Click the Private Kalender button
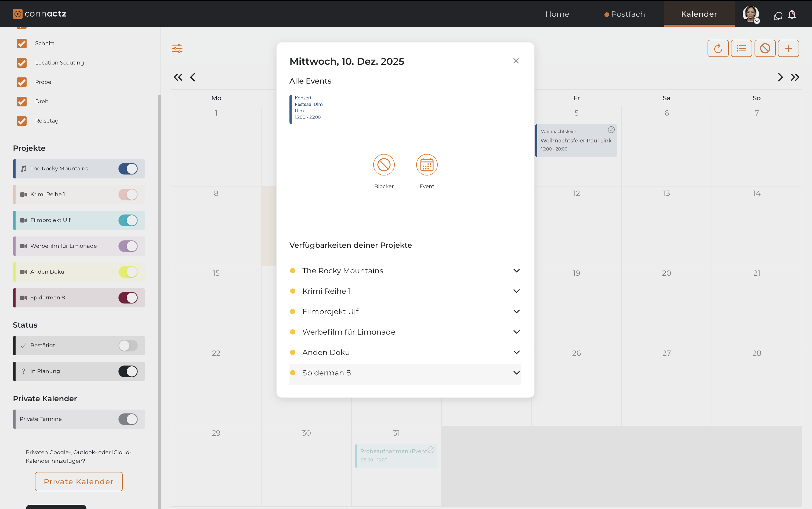Image resolution: width=812 pixels, height=509 pixels. [x=79, y=481]
